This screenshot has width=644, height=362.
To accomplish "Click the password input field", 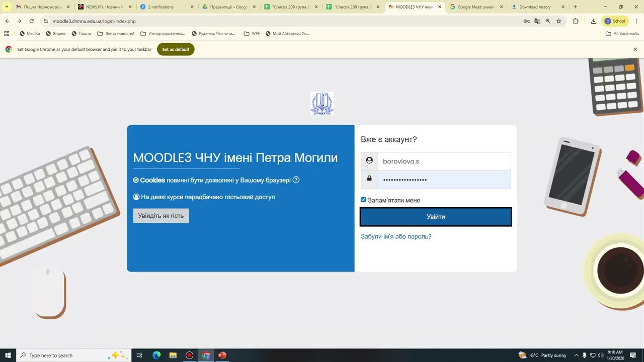I will pos(444,179).
